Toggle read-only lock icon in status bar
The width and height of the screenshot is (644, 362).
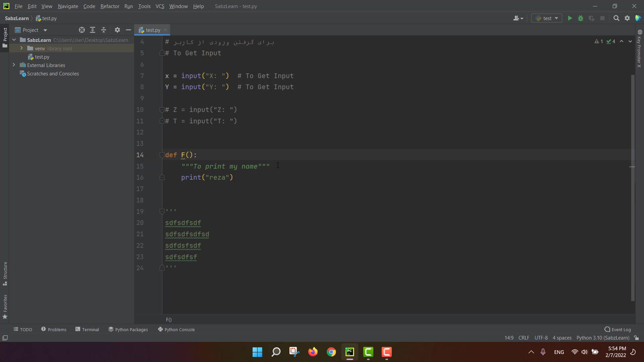(636, 338)
